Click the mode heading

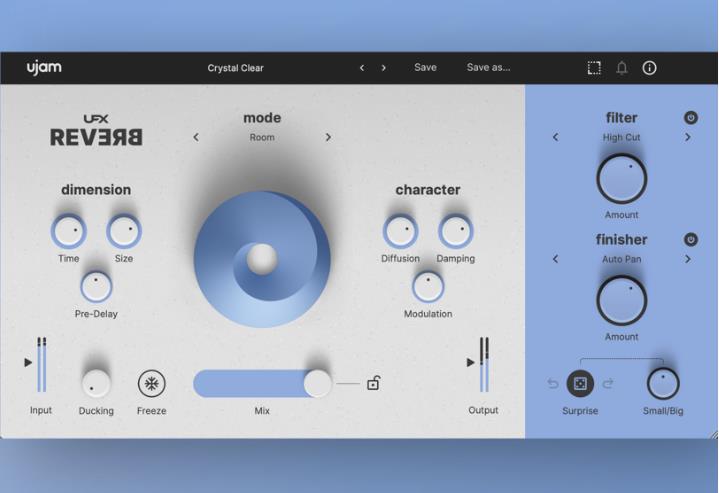coord(262,118)
